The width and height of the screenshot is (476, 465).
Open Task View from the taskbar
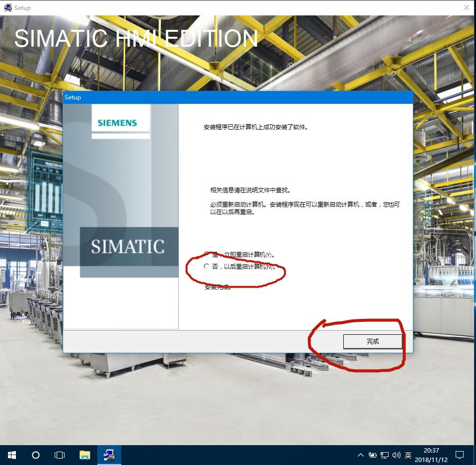coord(60,455)
